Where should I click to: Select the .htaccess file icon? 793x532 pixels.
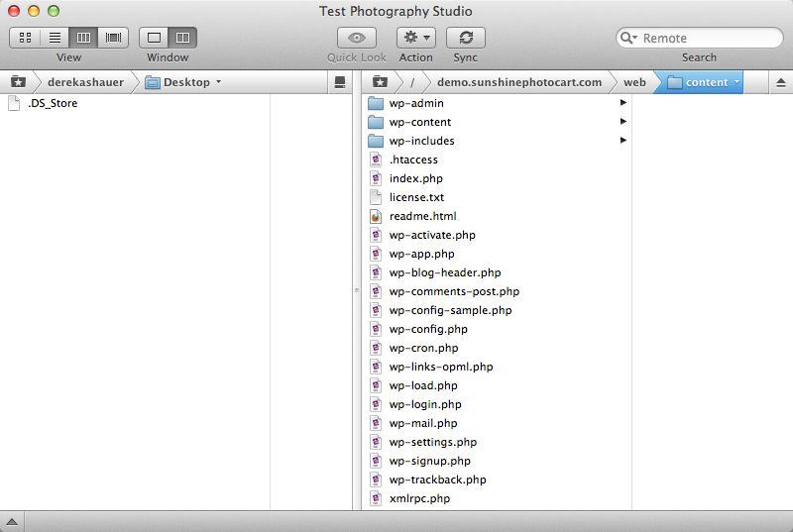[376, 160]
